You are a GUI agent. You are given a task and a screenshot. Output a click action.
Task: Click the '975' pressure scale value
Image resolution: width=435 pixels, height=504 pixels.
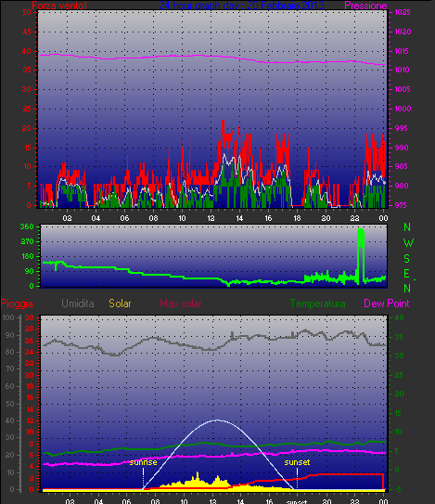click(402, 205)
